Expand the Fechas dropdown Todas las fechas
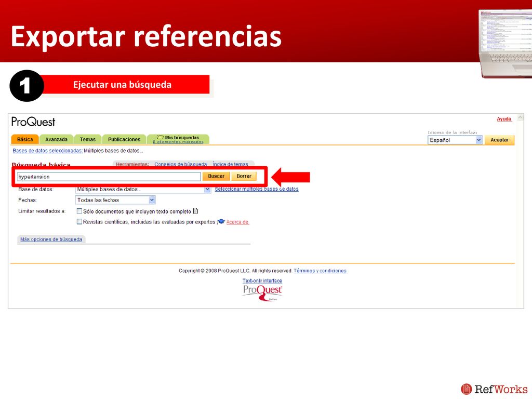Screen dimensions: 532x399 [x=115, y=200]
